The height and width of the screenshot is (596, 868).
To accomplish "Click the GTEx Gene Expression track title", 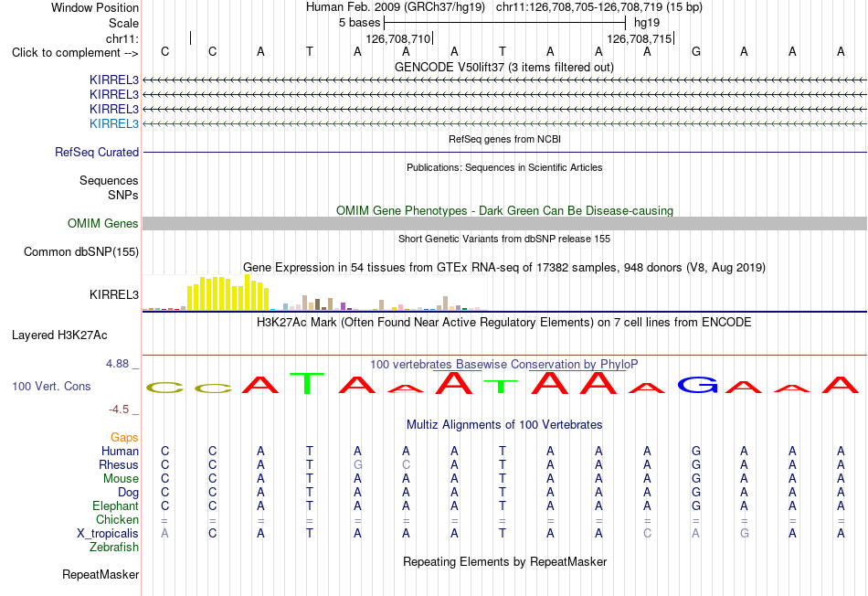I will (504, 268).
